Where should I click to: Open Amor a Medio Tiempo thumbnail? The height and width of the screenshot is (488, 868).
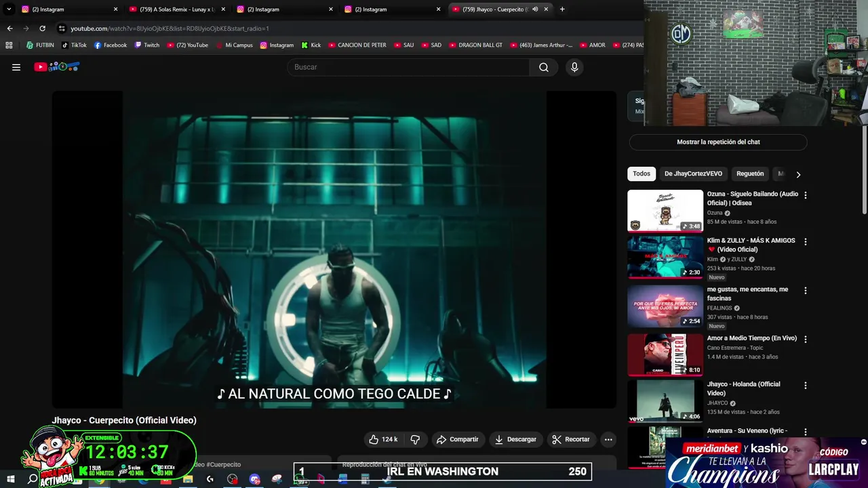665,354
